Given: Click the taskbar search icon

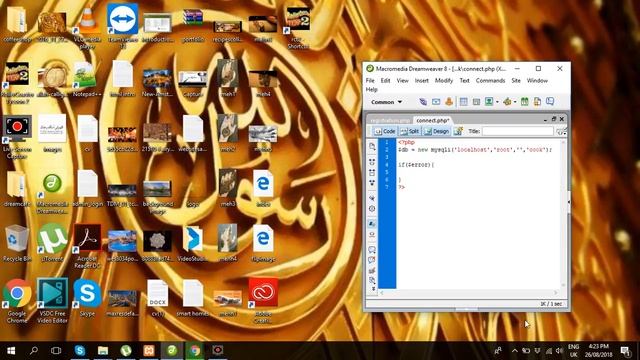Looking at the screenshot, I should point(34,351).
